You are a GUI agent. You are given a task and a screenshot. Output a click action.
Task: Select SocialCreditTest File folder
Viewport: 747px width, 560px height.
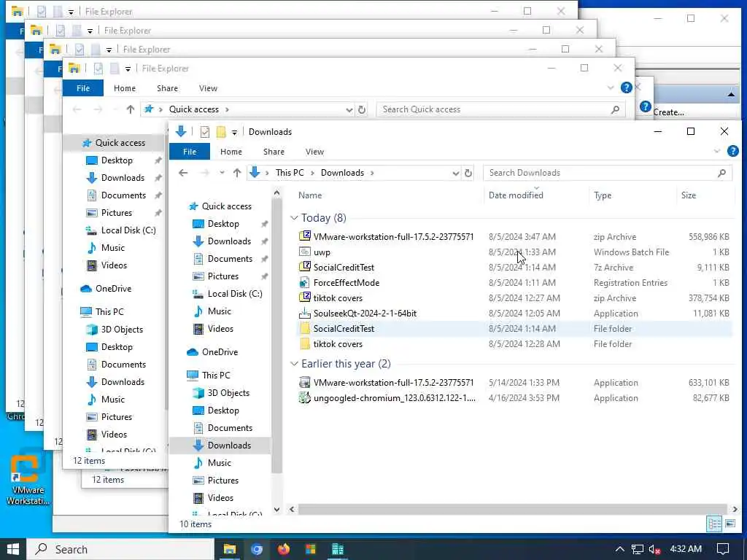click(344, 329)
